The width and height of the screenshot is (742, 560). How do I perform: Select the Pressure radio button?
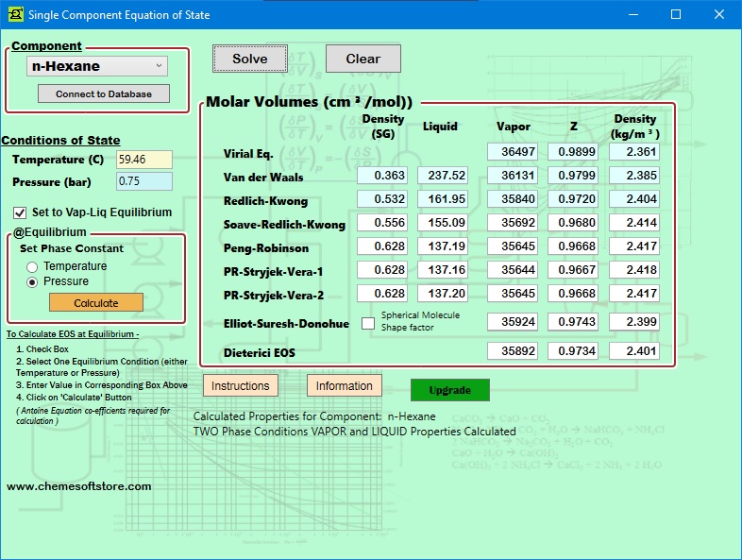click(32, 281)
